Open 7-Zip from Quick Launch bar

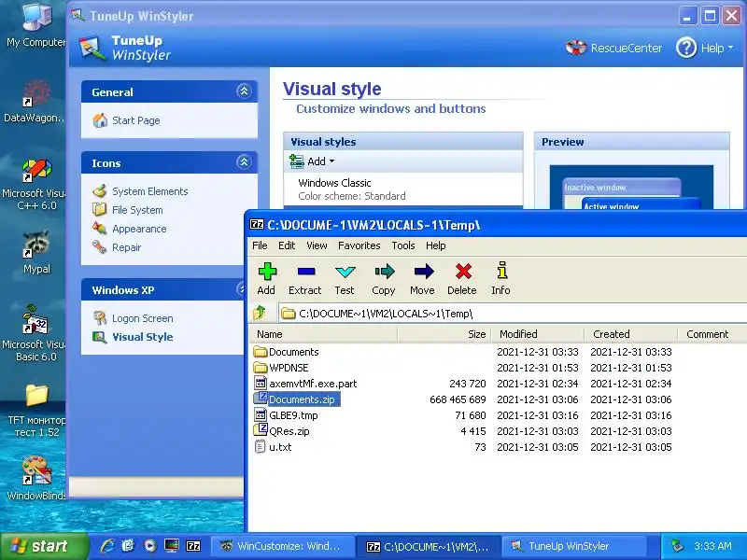(193, 546)
